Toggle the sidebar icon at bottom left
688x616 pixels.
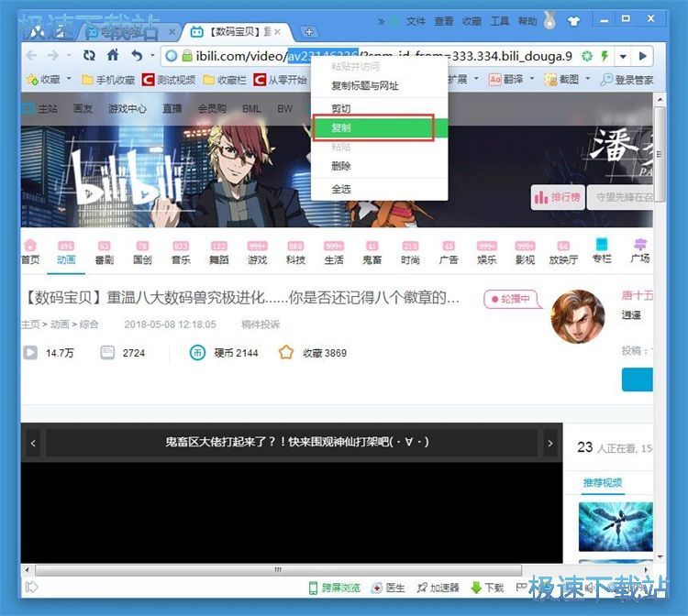[32, 587]
